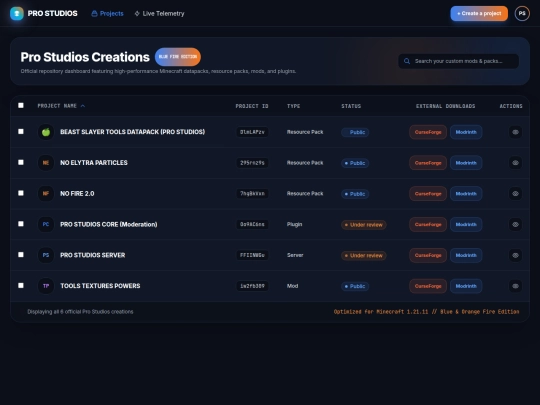
Task: Sort by Project Name column arrow
Action: [83, 106]
